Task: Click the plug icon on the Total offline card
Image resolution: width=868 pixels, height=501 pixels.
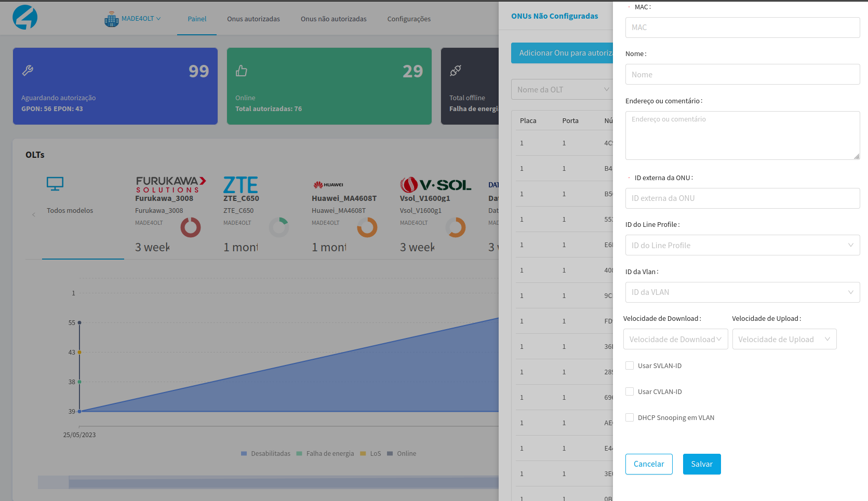Action: pos(456,71)
